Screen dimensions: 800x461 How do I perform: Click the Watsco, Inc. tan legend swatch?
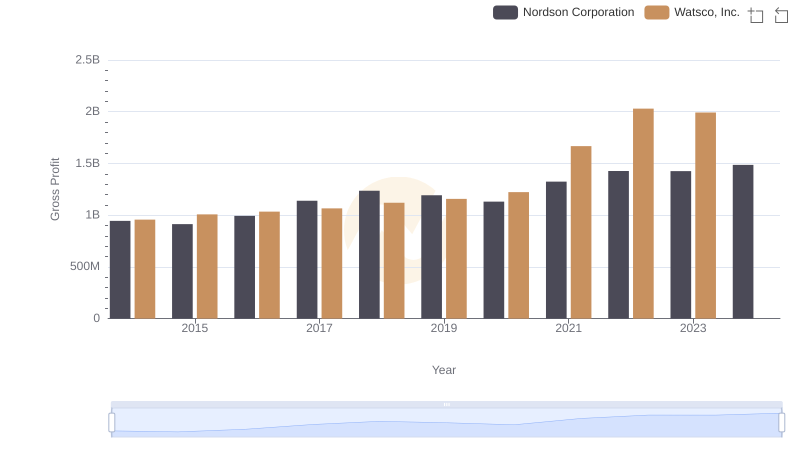coord(657,12)
